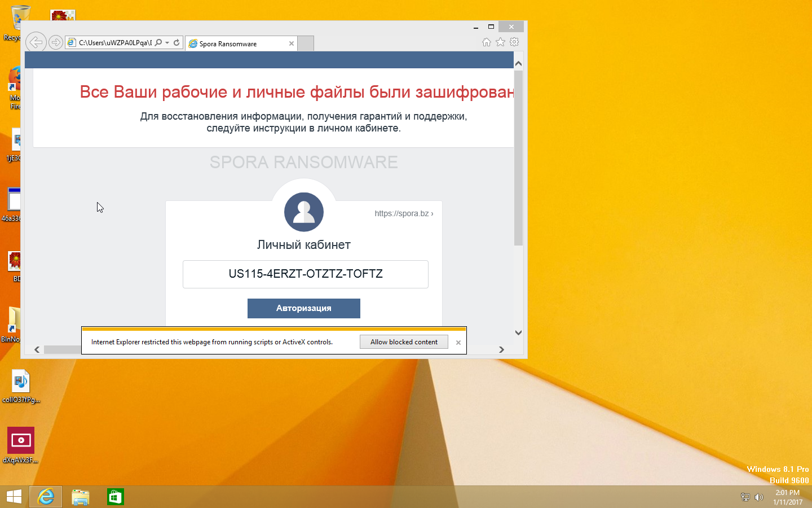Click the Авторизация button
Image resolution: width=812 pixels, height=508 pixels.
coord(304,308)
